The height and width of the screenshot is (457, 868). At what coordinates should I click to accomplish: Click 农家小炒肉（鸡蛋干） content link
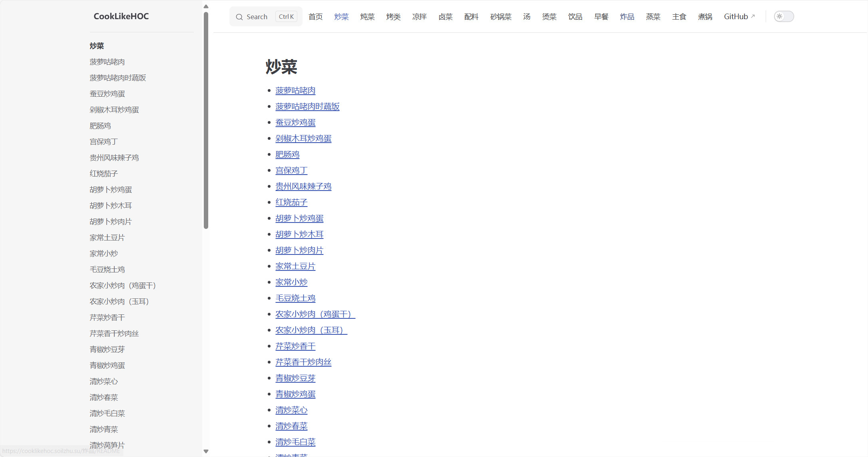point(315,314)
